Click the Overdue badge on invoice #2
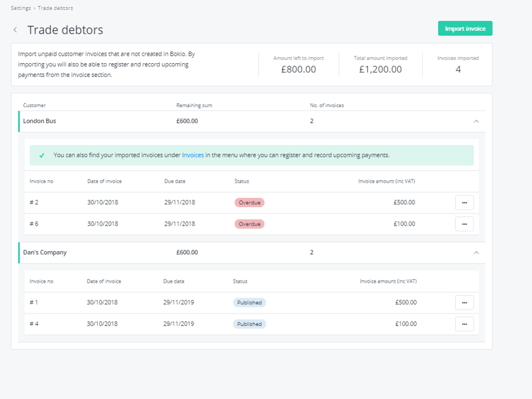The image size is (532, 399). pyautogui.click(x=249, y=202)
